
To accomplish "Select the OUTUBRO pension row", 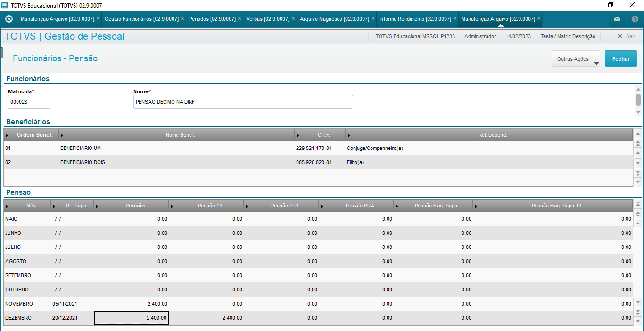I will (318, 290).
